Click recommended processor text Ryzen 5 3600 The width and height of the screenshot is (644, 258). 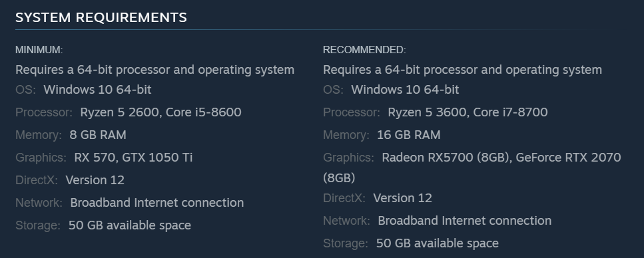point(427,112)
